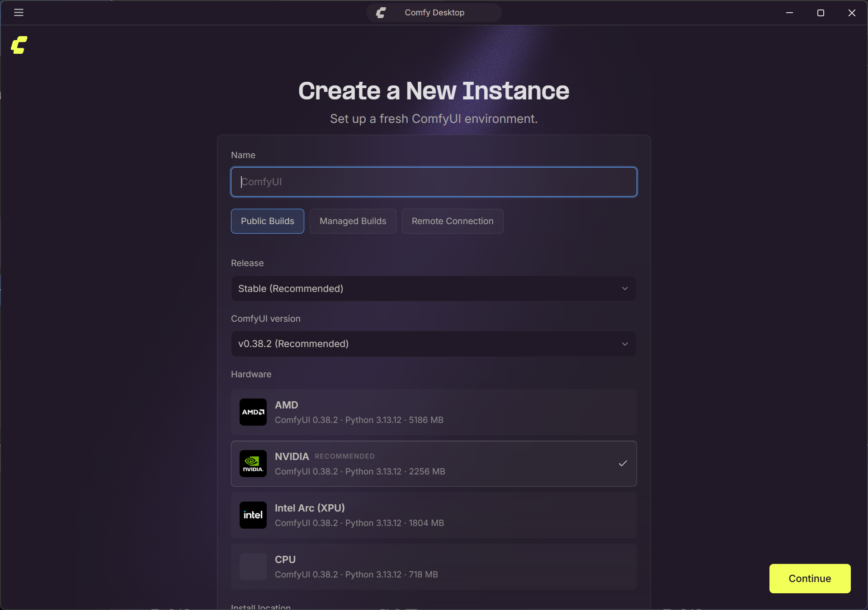
Task: Click the Comfy Desktop title pill
Action: pyautogui.click(x=434, y=13)
